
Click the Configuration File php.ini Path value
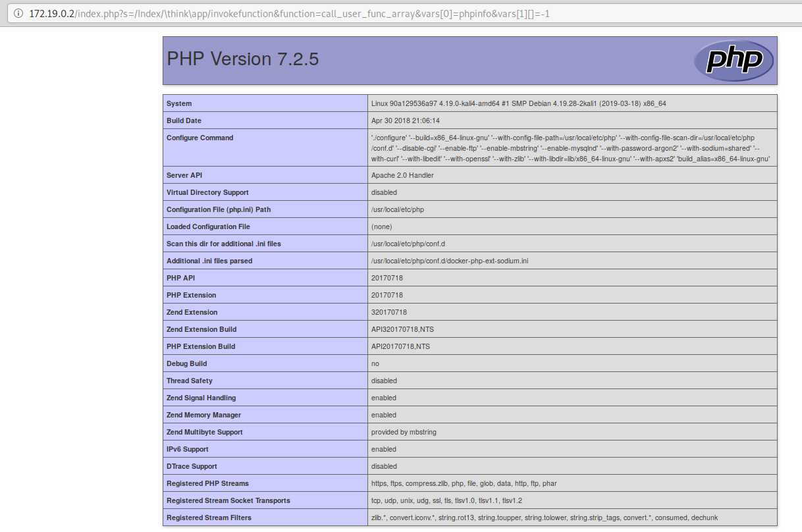click(399, 209)
